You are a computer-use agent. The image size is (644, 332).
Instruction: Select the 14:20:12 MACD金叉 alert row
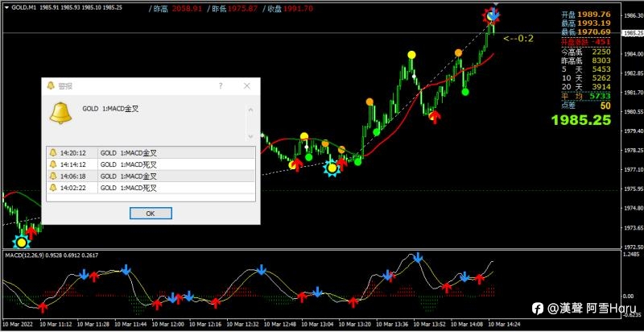tap(151, 153)
